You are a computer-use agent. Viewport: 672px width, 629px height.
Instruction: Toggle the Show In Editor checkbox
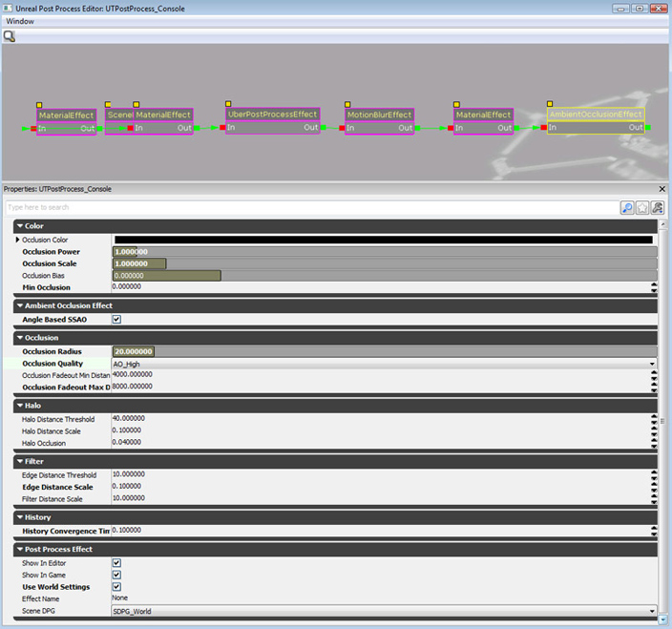tap(116, 563)
